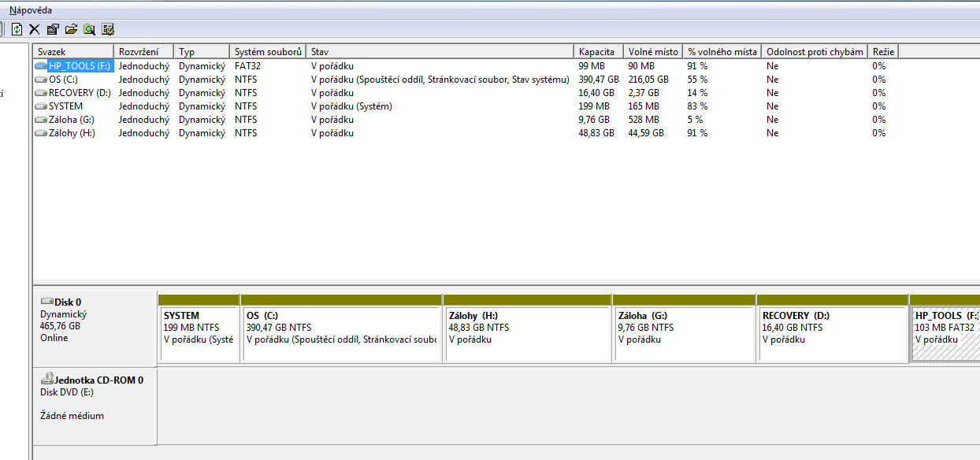
Task: Click the drive icon beside Zálohy (H:)
Action: point(41,133)
